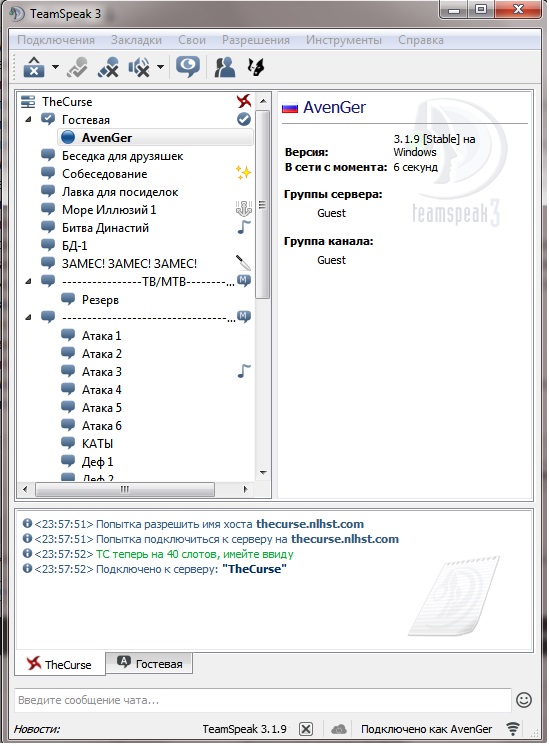
Task: Click the cloud sync status icon
Action: pyautogui.click(x=338, y=729)
